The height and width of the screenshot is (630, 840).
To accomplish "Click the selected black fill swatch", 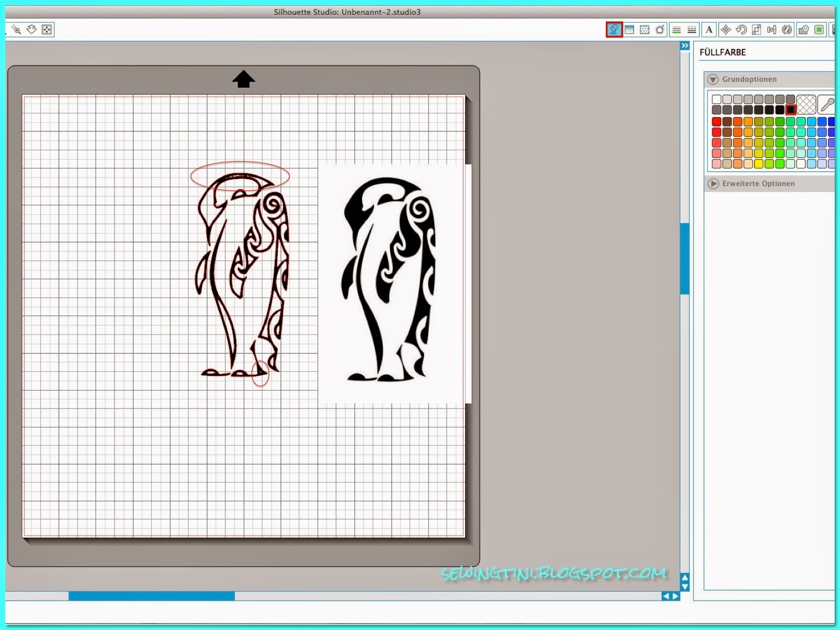I will [x=791, y=110].
